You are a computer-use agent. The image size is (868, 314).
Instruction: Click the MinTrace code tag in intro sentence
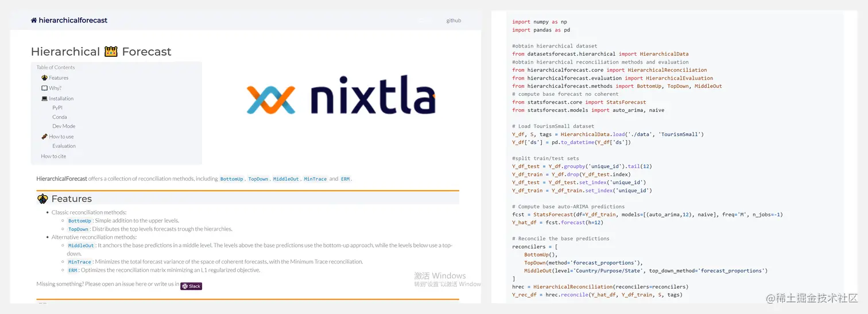pos(315,179)
